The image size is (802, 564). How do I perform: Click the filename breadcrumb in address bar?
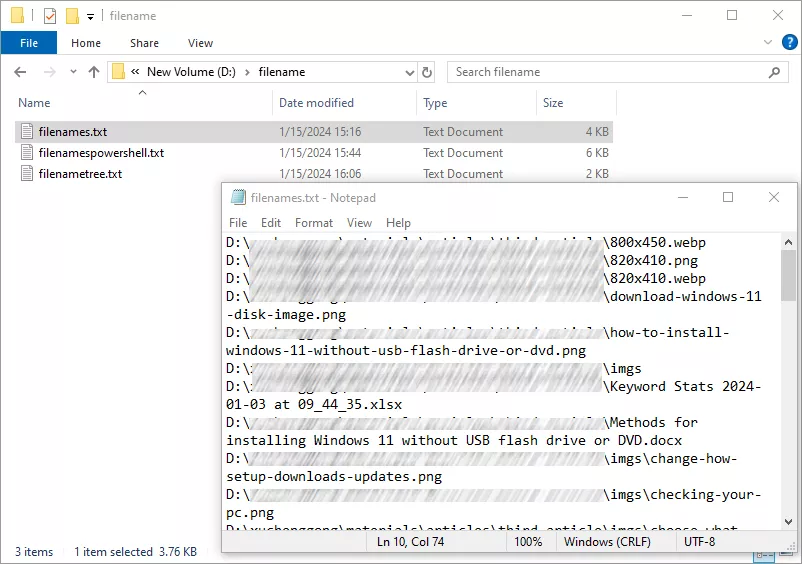pos(282,72)
